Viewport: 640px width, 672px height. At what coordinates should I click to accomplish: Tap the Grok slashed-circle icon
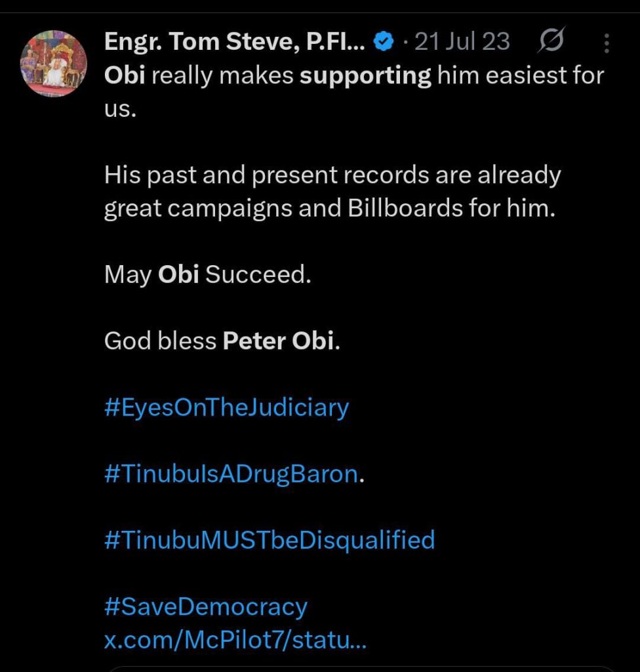551,43
